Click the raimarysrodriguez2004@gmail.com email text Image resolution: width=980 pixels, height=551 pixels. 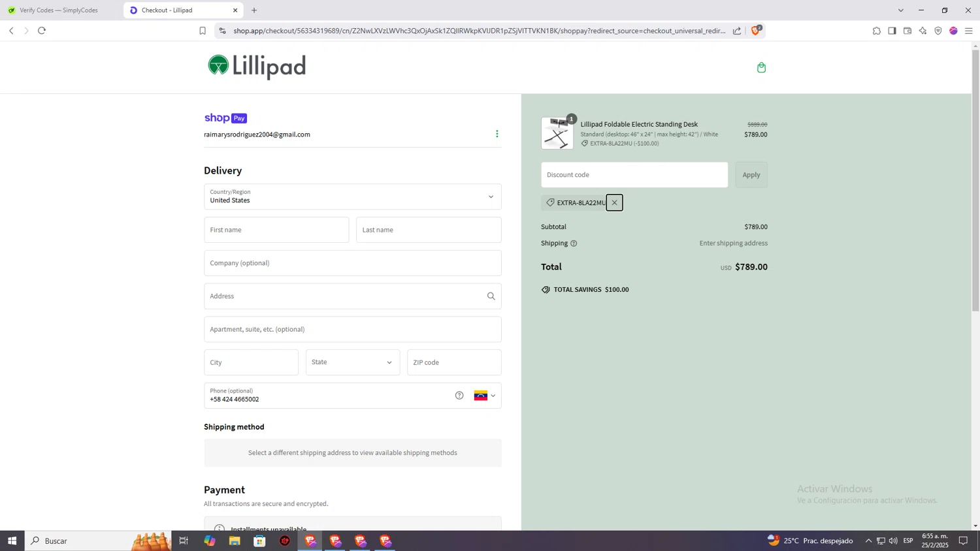tap(257, 134)
